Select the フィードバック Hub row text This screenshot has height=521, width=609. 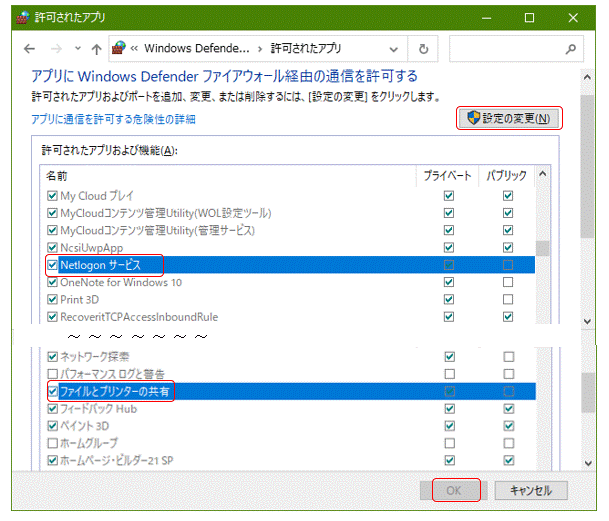[x=99, y=409]
